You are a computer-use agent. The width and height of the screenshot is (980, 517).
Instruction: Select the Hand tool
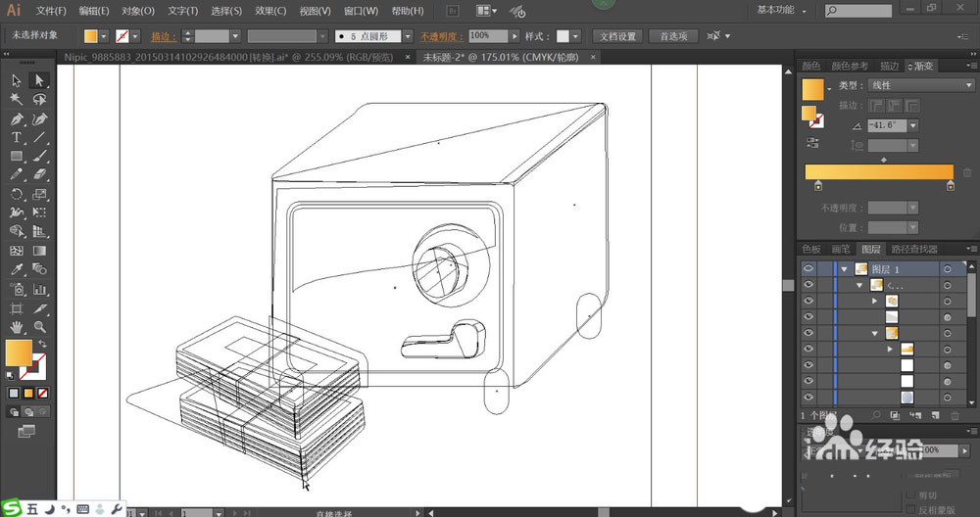[x=17, y=326]
